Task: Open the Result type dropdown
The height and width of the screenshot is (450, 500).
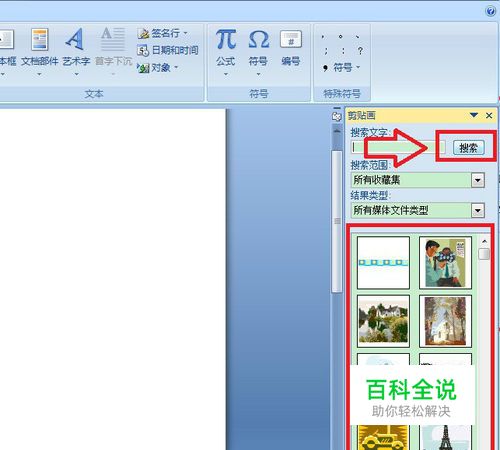Action: (478, 210)
